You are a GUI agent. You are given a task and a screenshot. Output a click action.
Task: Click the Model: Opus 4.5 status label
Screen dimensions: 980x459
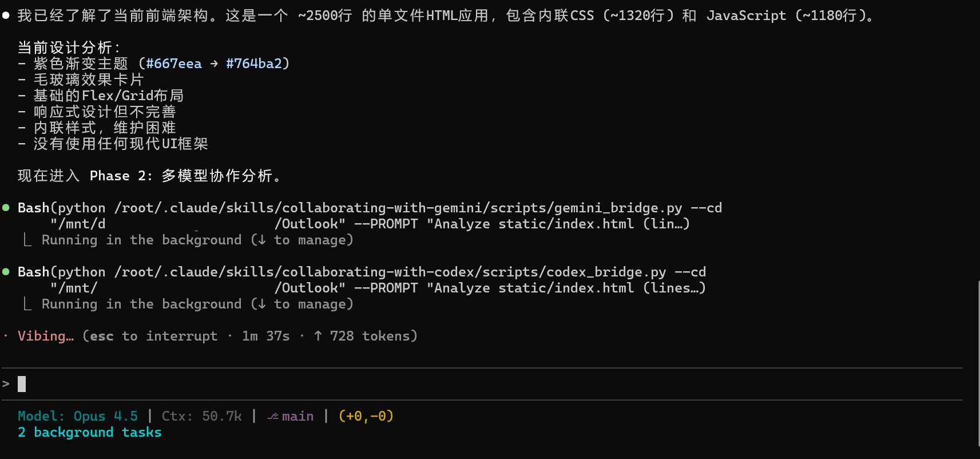click(x=78, y=417)
